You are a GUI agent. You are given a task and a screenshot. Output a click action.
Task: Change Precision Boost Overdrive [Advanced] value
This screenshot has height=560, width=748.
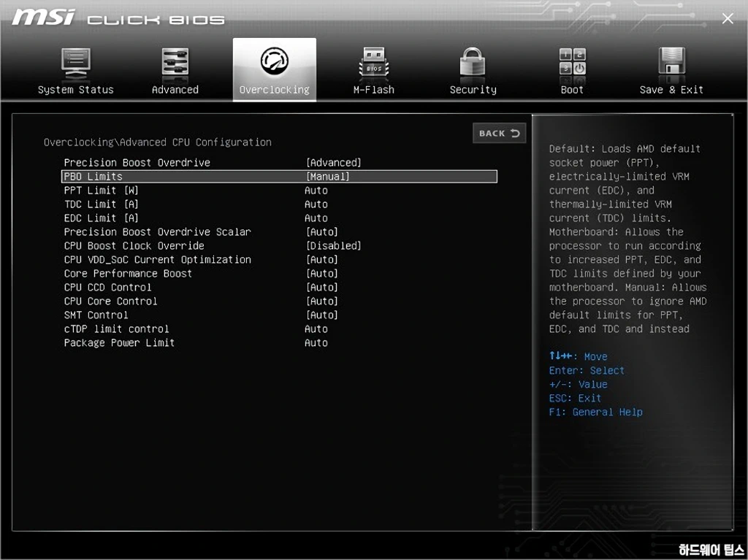[x=333, y=163]
